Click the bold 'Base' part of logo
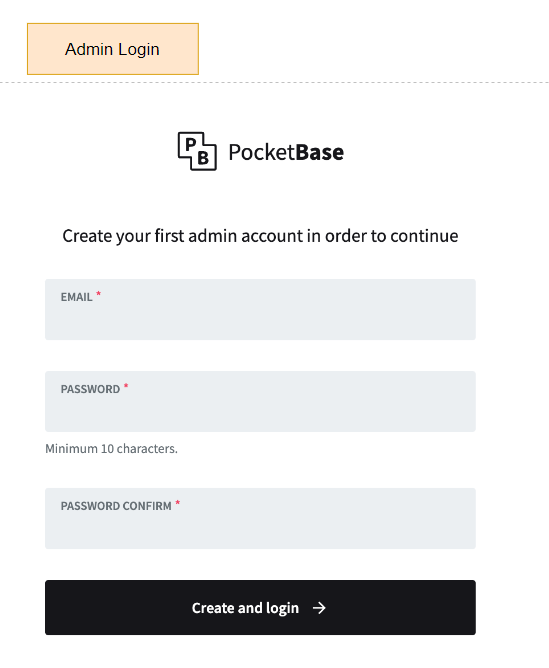Screen dimensions: 549x668 319,152
